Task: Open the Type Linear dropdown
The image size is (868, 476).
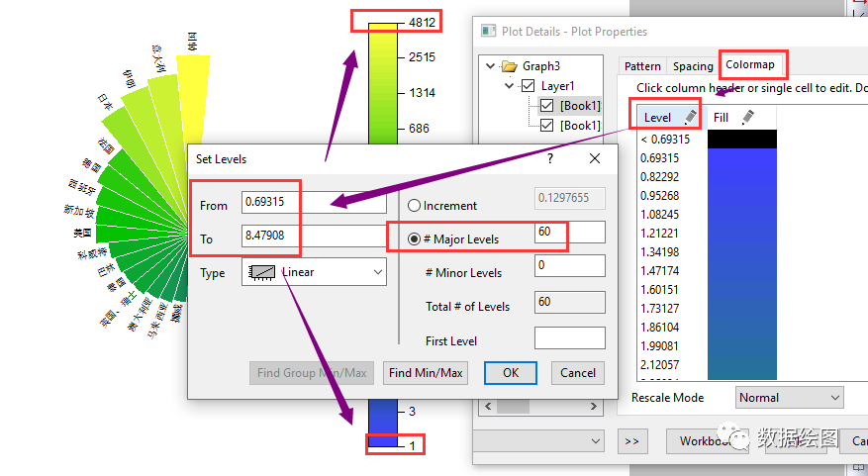Action: [378, 272]
